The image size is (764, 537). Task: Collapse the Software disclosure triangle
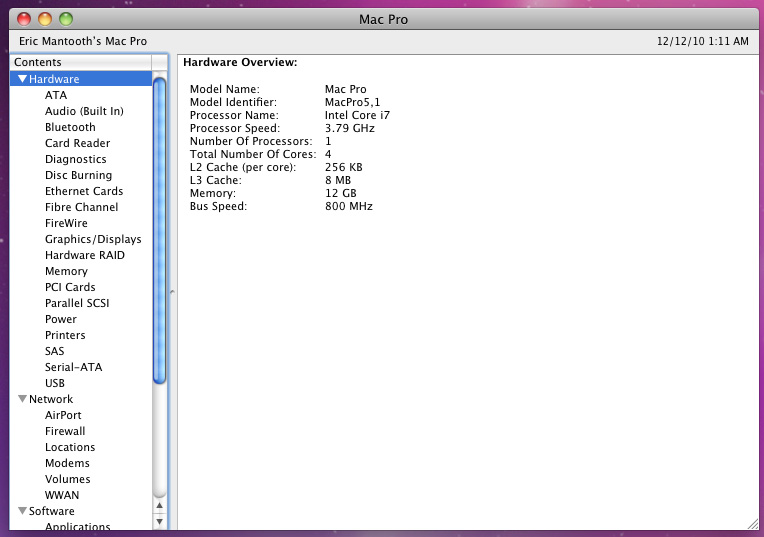(22, 511)
